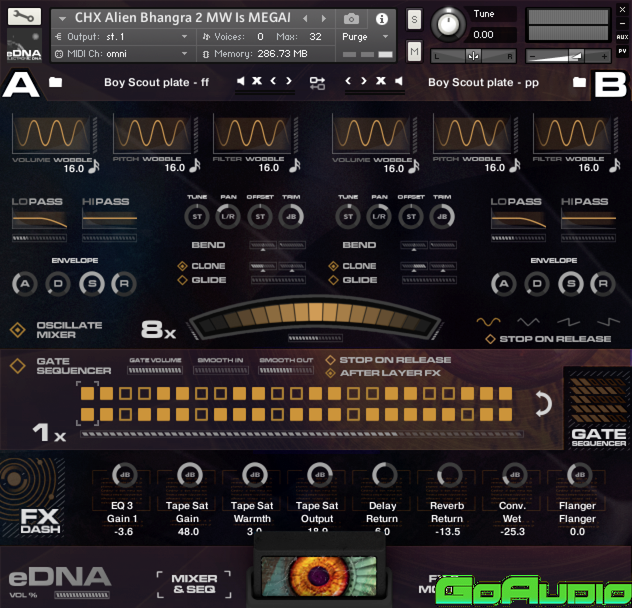Toggle After Layer FX option
The image size is (632, 608).
[x=331, y=373]
